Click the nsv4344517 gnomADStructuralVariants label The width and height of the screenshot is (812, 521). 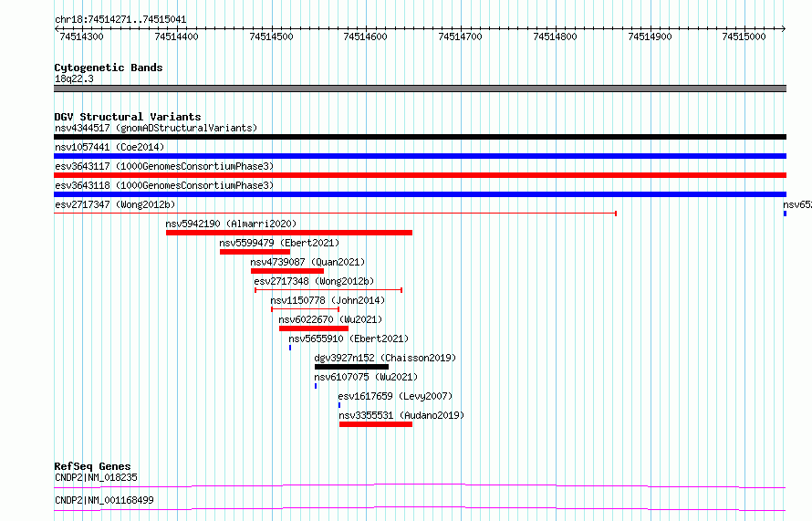point(156,128)
